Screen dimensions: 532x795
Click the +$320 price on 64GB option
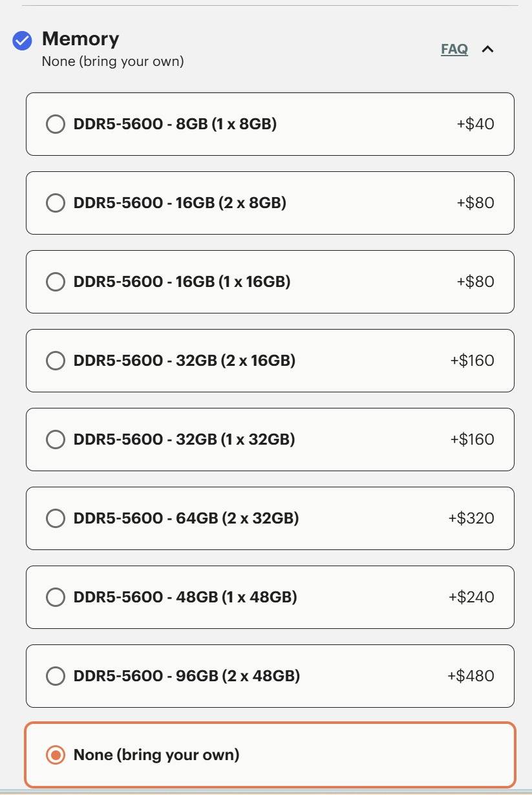[471, 518]
